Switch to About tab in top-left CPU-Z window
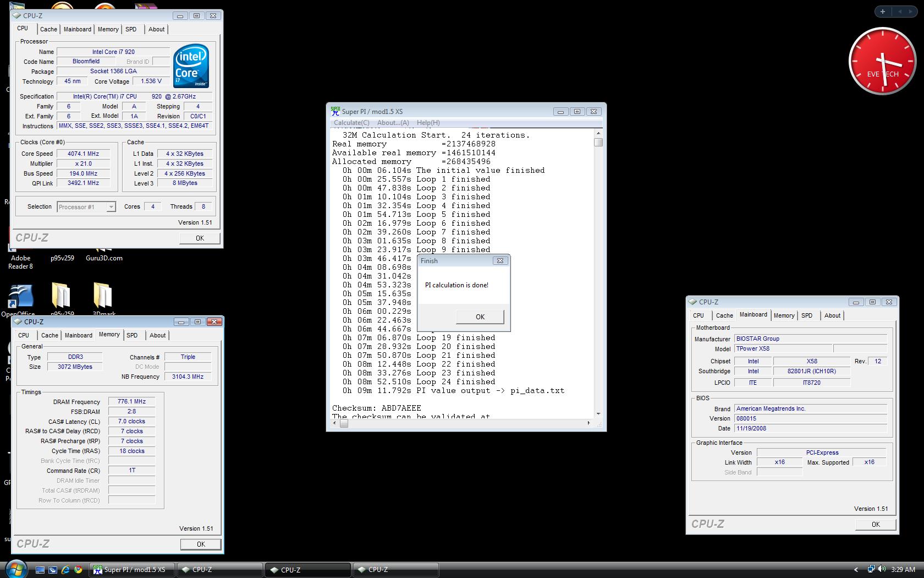The width and height of the screenshot is (924, 578). click(x=157, y=29)
